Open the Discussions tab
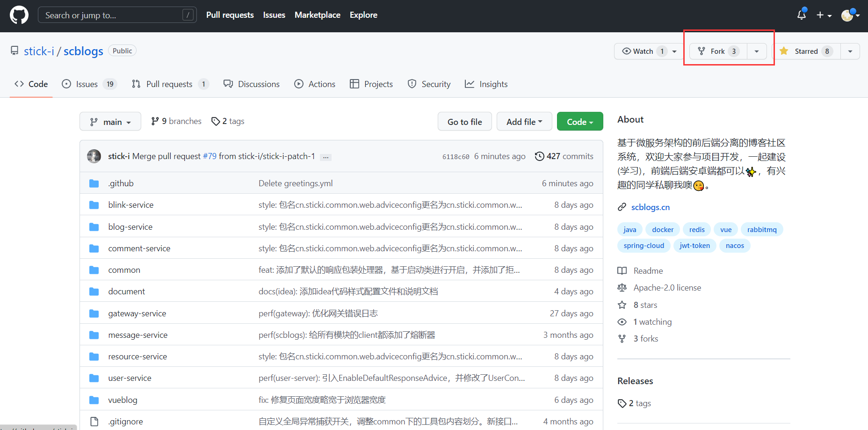This screenshot has height=430, width=868. click(x=252, y=84)
